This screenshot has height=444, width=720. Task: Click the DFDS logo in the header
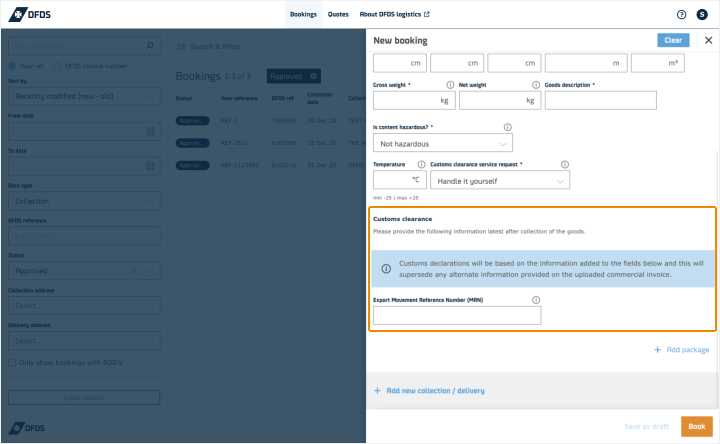[30, 15]
